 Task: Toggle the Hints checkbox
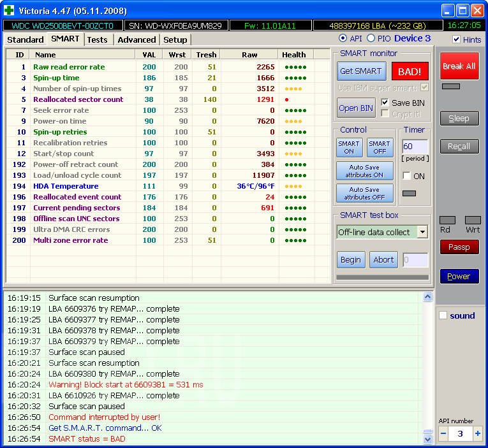(456, 40)
